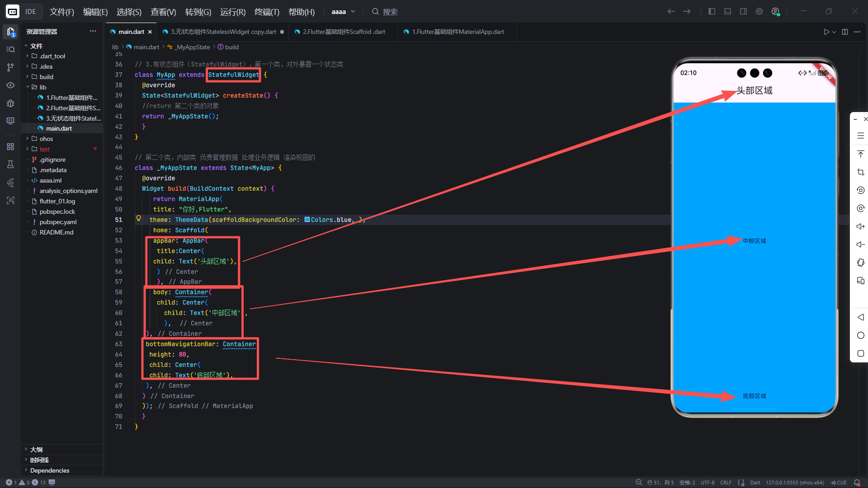This screenshot has height=488, width=868.
Task: Open the run button dropdown arrow
Action: point(834,32)
